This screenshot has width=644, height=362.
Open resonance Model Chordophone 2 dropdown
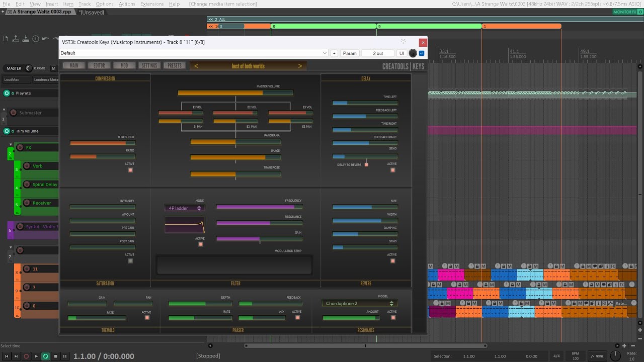359,303
